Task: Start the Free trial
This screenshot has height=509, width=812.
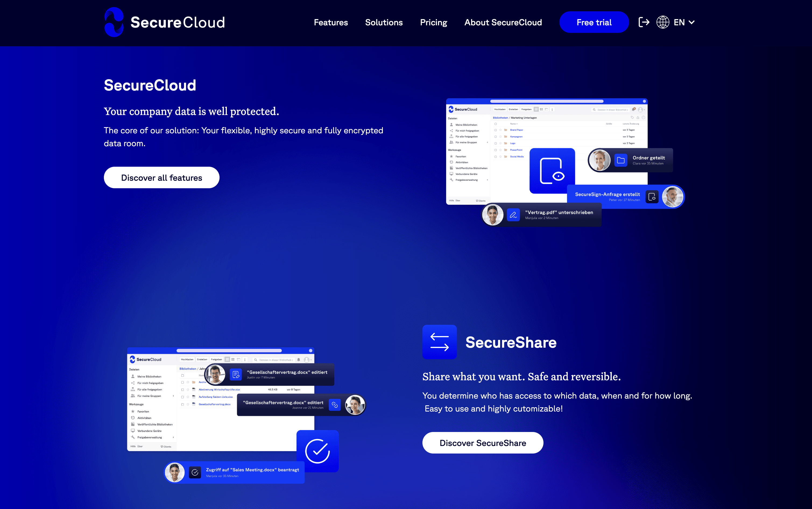Action: tap(594, 22)
